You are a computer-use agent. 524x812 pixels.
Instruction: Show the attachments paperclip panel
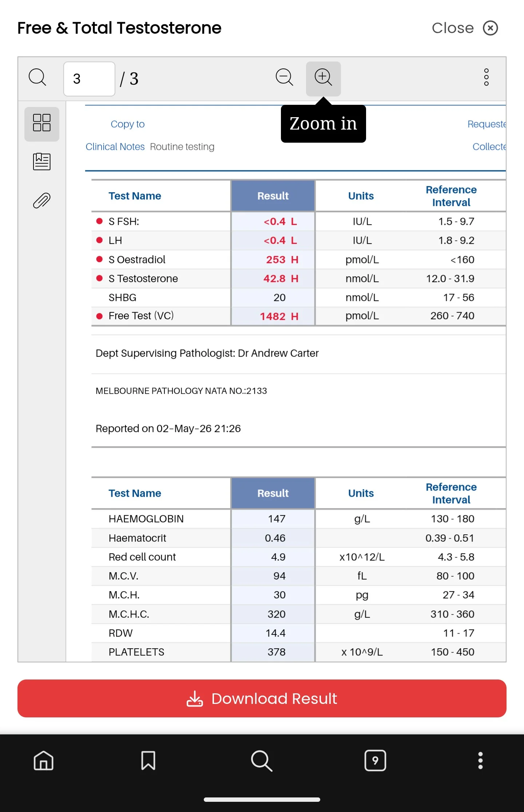tap(42, 201)
